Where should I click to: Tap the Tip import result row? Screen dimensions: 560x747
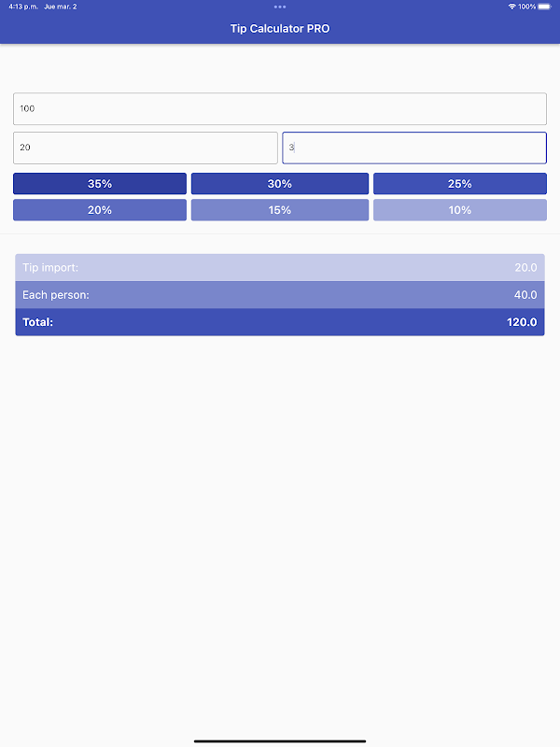coord(279,268)
